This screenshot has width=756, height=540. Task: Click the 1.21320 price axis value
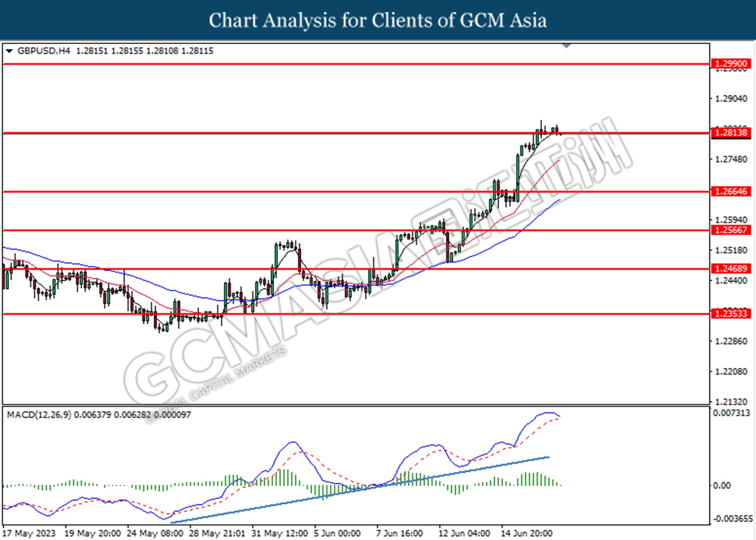[x=731, y=402]
